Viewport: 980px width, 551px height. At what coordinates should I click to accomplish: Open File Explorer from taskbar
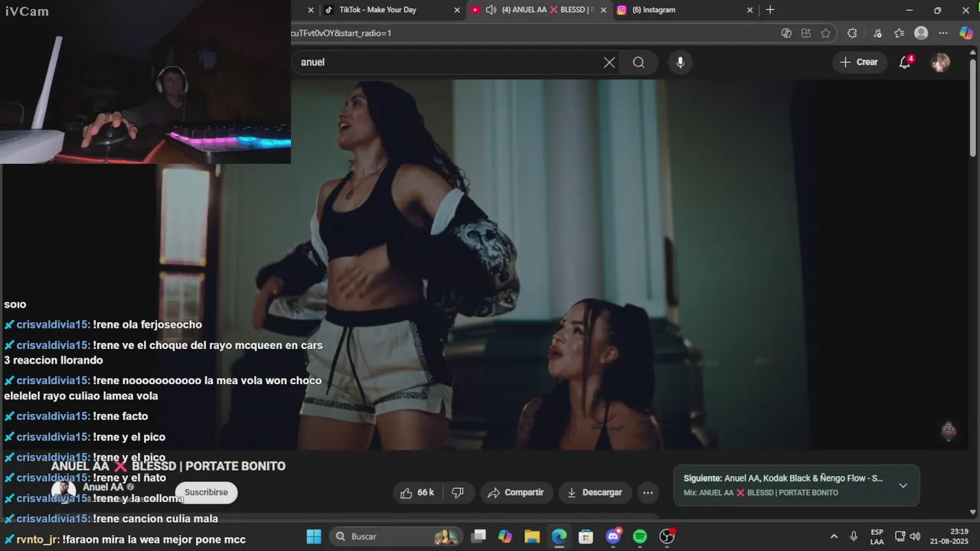(x=532, y=536)
